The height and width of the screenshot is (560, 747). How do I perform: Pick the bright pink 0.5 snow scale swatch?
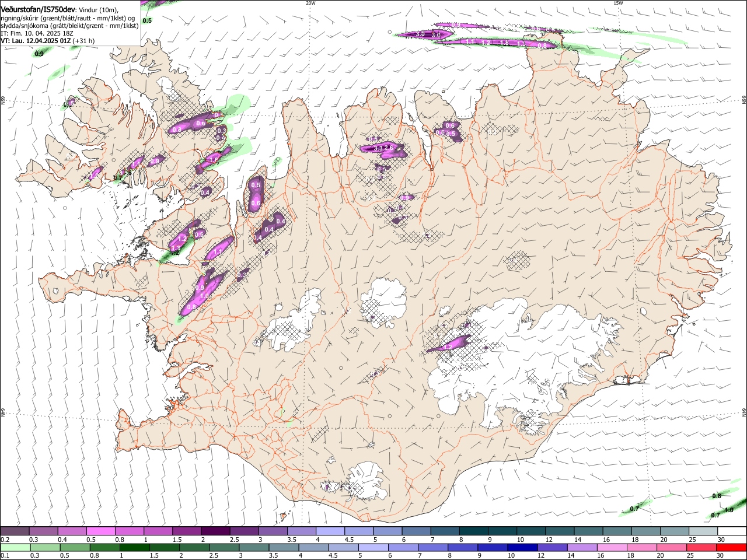point(100,531)
